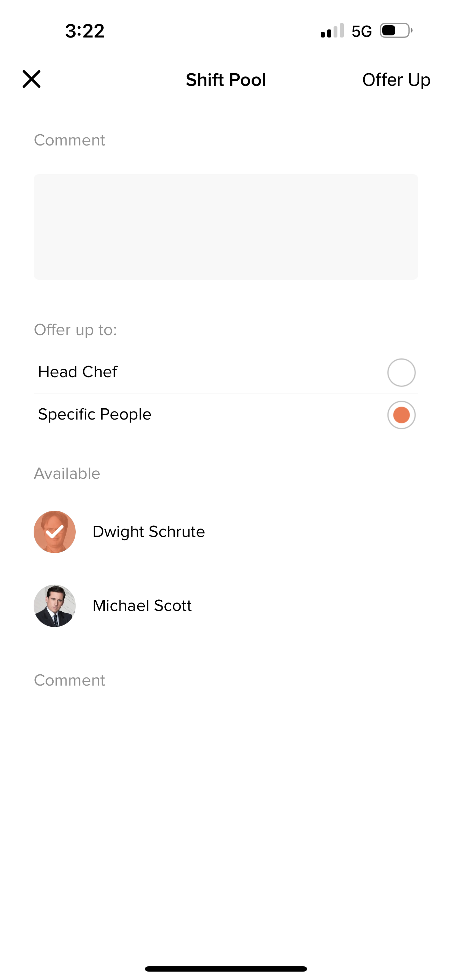Image resolution: width=452 pixels, height=980 pixels.
Task: Tap the cellular signal bars icon
Action: coord(332,31)
